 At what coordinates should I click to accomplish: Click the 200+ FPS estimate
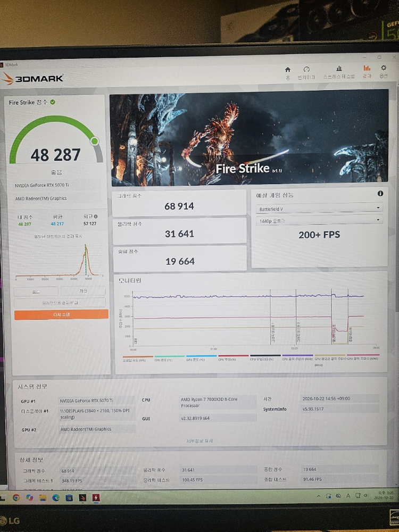[x=319, y=235]
